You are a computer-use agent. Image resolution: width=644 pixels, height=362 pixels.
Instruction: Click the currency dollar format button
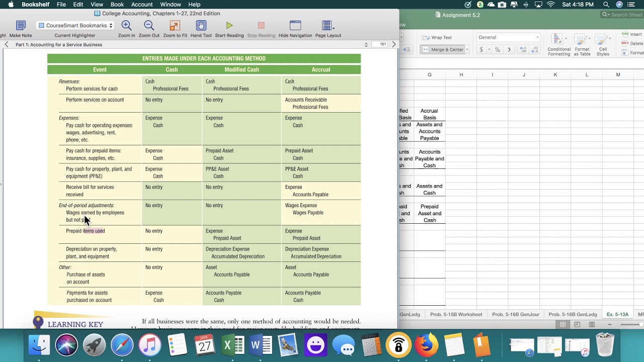tap(481, 49)
